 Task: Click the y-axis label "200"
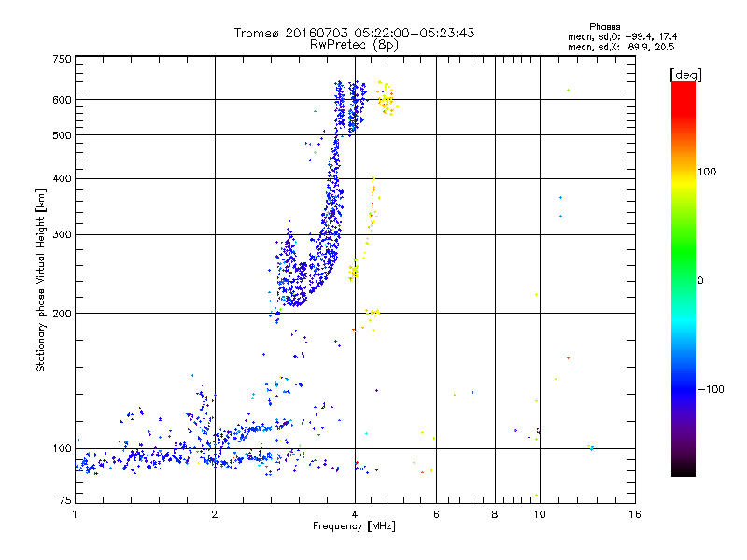click(x=62, y=314)
